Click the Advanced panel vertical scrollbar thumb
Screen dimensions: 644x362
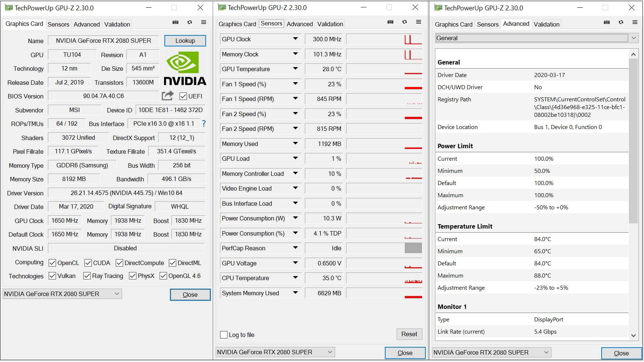633,140
